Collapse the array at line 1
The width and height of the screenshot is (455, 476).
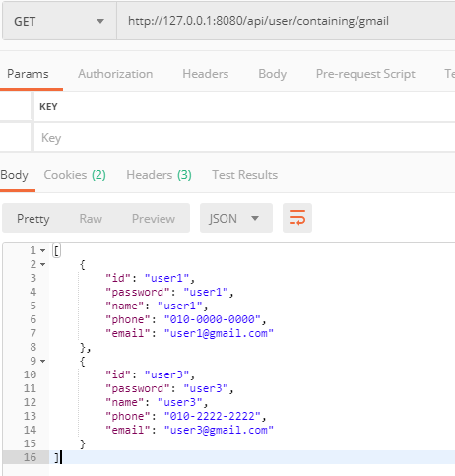click(43, 251)
